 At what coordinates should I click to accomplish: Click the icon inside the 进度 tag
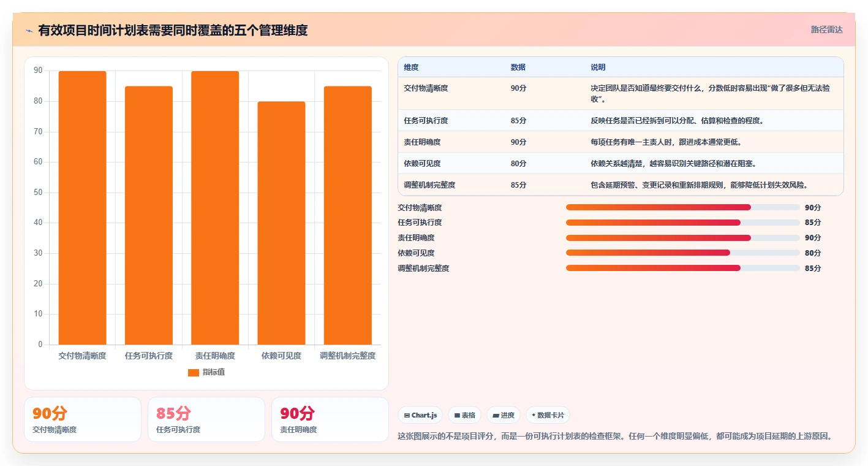(496, 415)
